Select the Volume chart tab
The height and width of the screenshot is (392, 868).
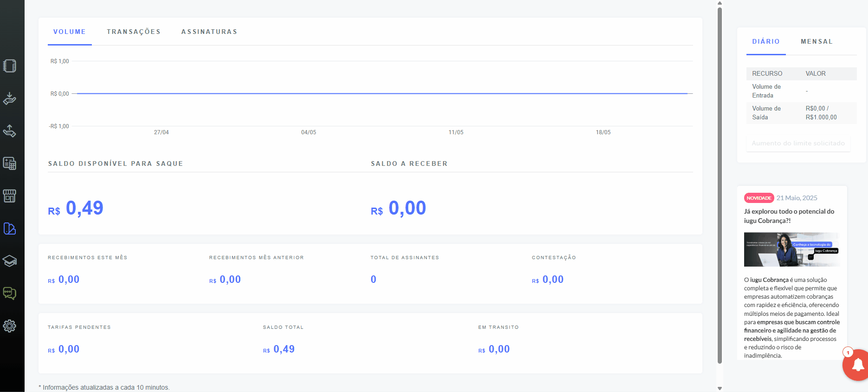pos(70,32)
